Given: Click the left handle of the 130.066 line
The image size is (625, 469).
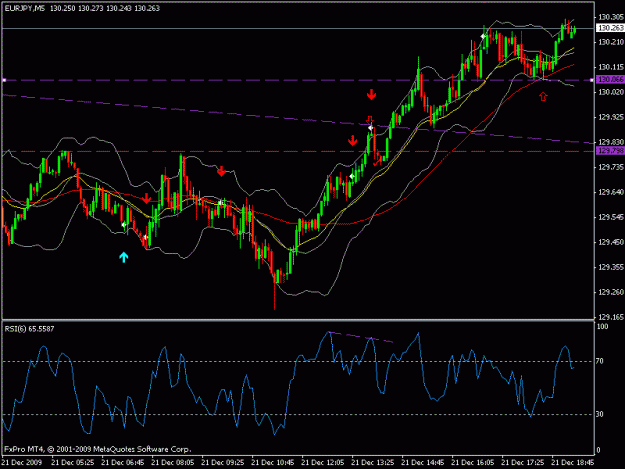Looking at the screenshot, I should [x=4, y=80].
